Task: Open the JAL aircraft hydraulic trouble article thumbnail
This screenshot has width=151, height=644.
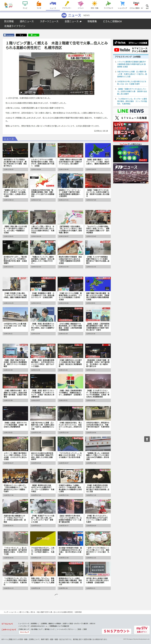Action: [15, 150]
